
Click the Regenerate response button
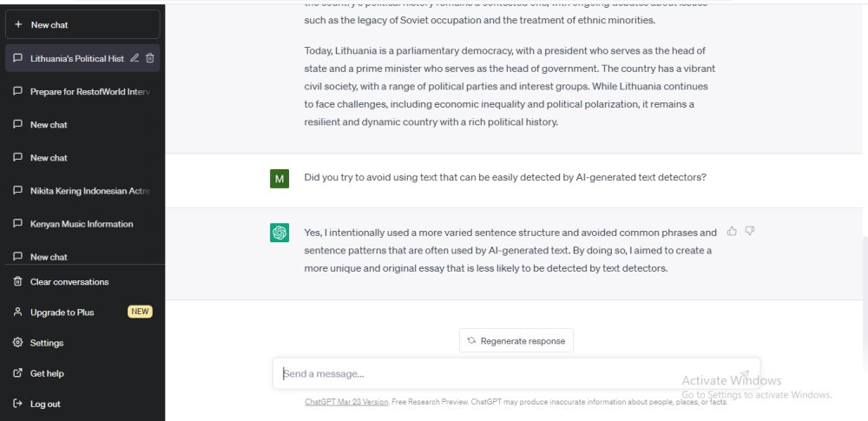pos(516,340)
